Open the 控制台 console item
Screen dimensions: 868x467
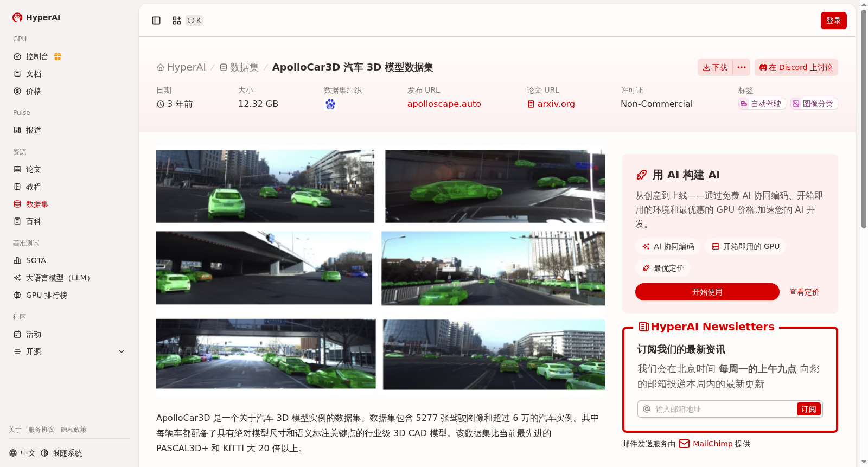[x=37, y=56]
